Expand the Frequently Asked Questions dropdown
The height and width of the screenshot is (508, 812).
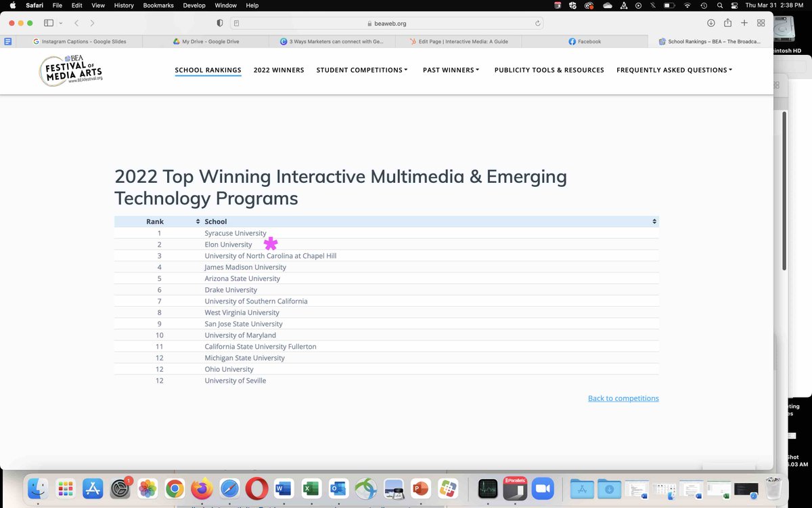(675, 70)
